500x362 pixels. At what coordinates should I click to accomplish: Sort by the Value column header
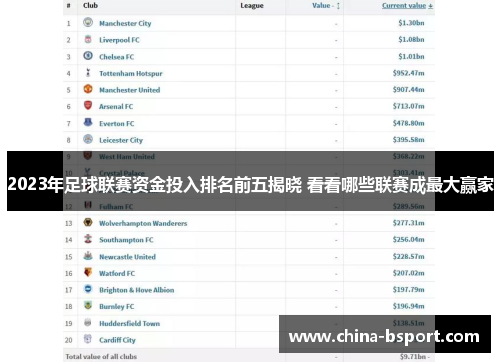point(326,5)
